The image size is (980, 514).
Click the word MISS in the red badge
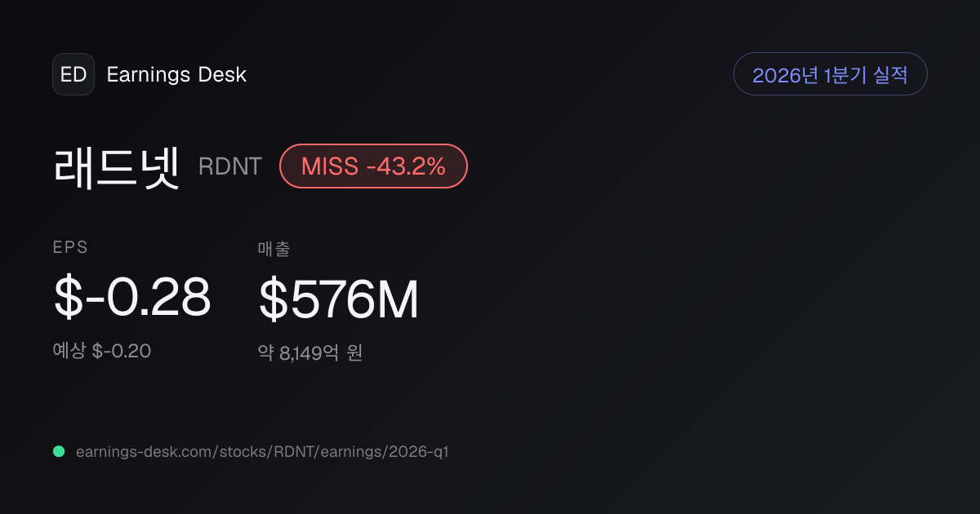[330, 166]
